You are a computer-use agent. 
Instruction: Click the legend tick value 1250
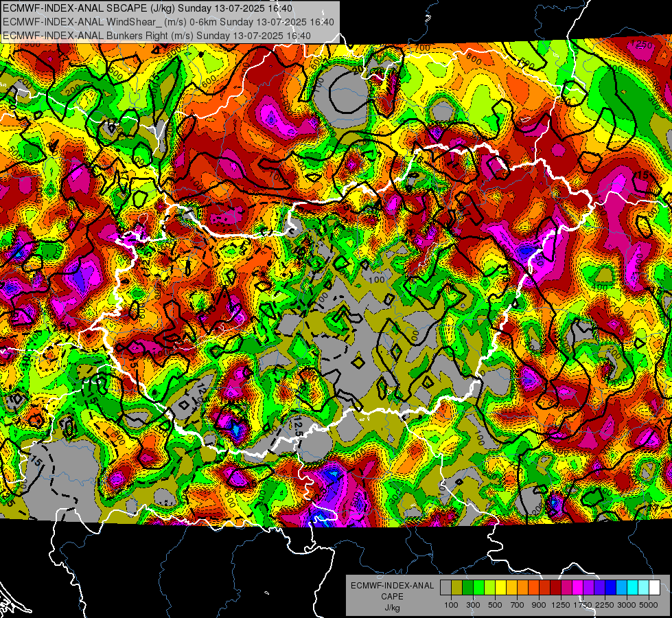click(x=561, y=605)
